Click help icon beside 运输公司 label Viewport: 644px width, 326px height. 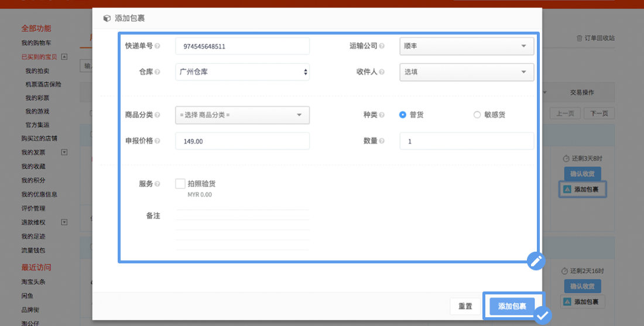pyautogui.click(x=382, y=46)
